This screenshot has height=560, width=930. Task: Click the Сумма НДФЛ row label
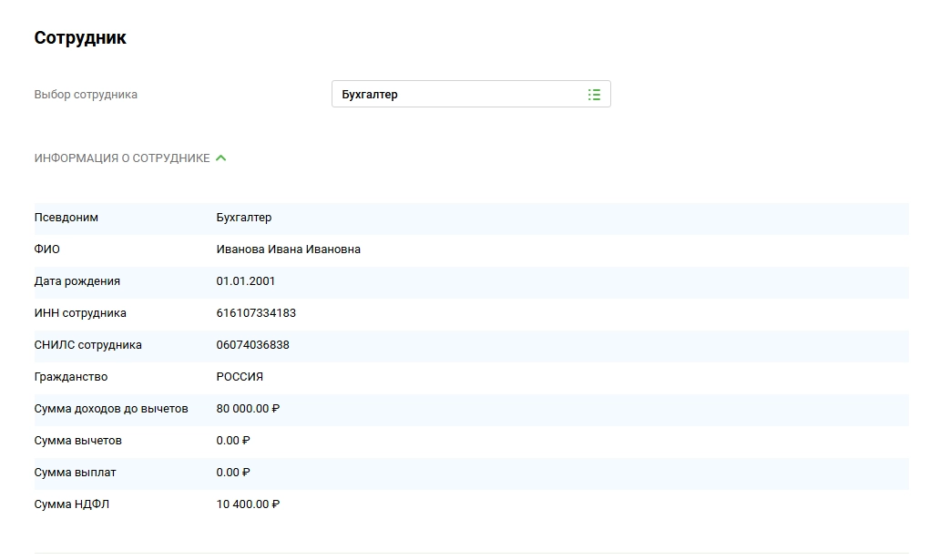click(x=72, y=504)
